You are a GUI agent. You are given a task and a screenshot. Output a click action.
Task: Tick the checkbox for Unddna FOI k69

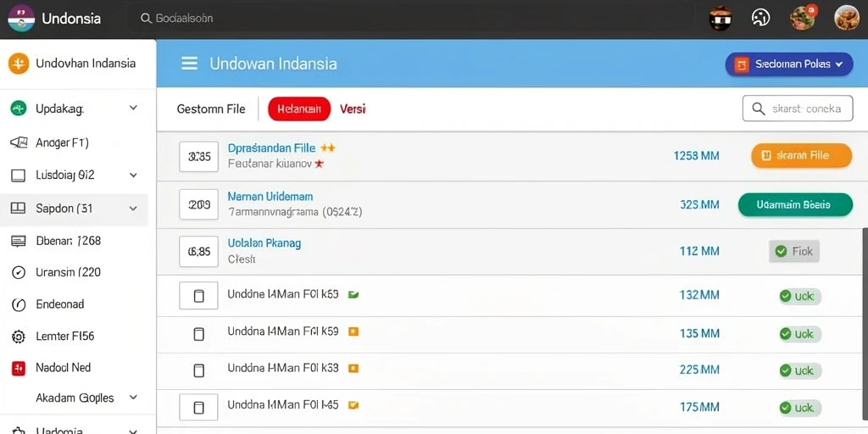point(198,296)
